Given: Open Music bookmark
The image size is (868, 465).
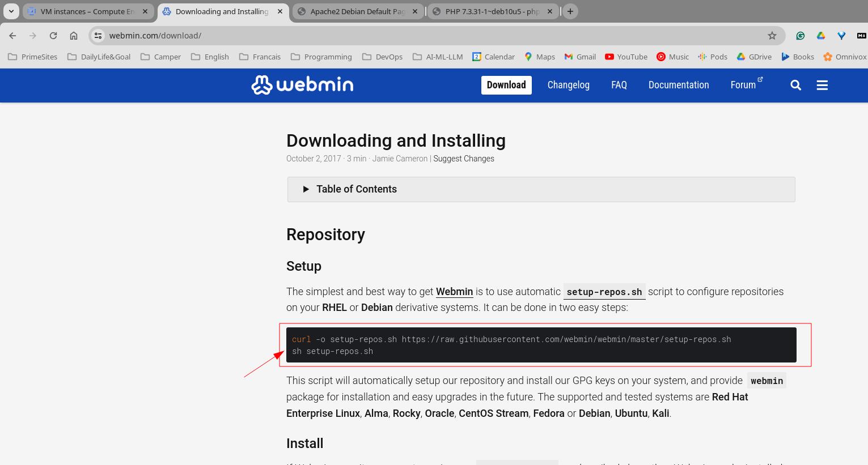Looking at the screenshot, I should coord(672,57).
